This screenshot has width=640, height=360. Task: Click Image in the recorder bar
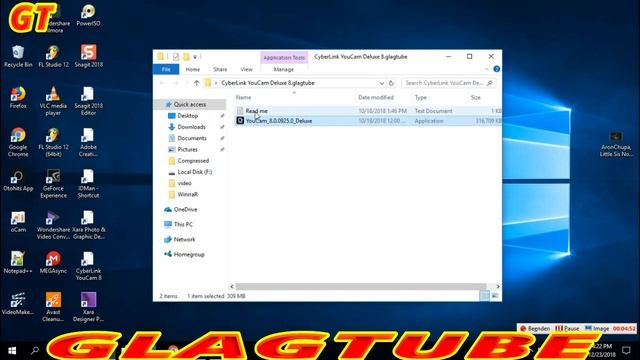(597, 328)
